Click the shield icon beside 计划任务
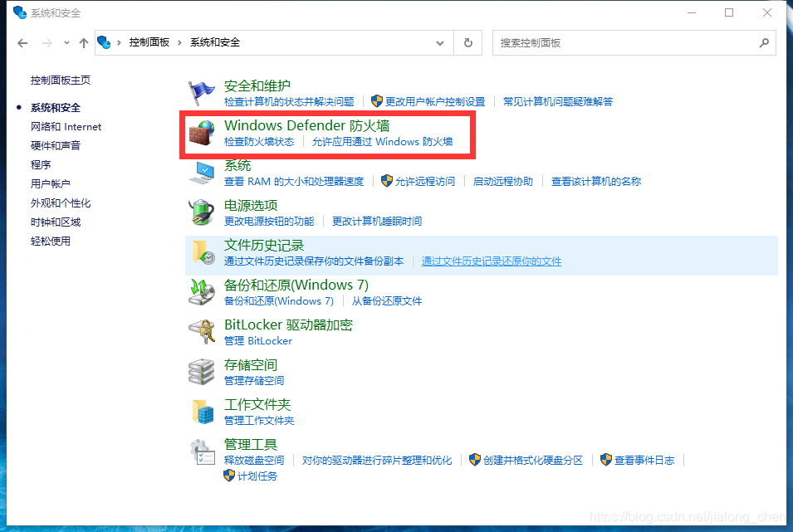Image resolution: width=793 pixels, height=532 pixels. click(x=229, y=476)
